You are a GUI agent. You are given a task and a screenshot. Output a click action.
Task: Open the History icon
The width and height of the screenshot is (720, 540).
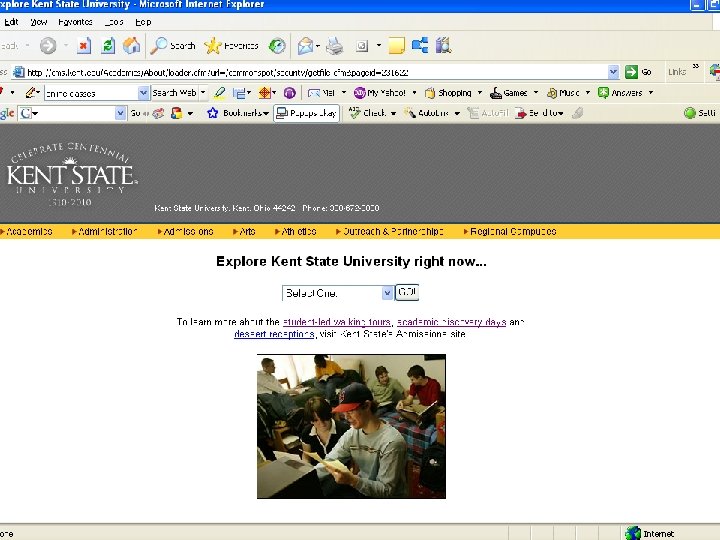(x=277, y=45)
